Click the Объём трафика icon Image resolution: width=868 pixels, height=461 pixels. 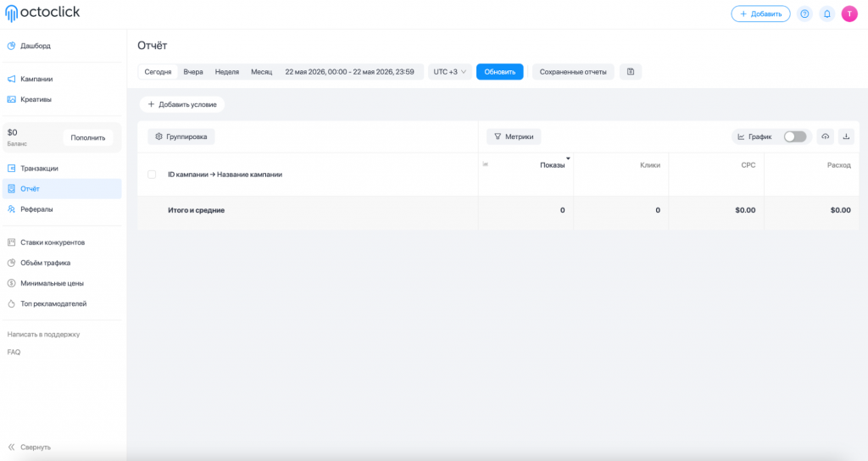[x=11, y=263]
